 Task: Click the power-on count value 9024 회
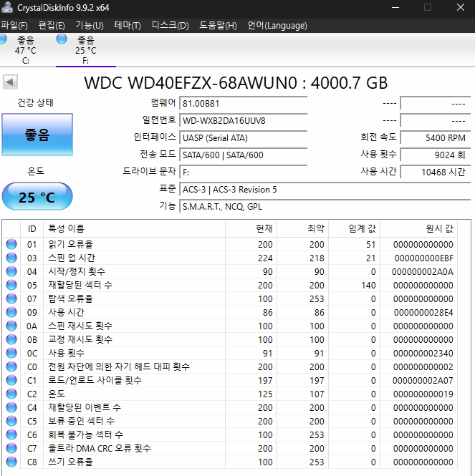click(436, 155)
